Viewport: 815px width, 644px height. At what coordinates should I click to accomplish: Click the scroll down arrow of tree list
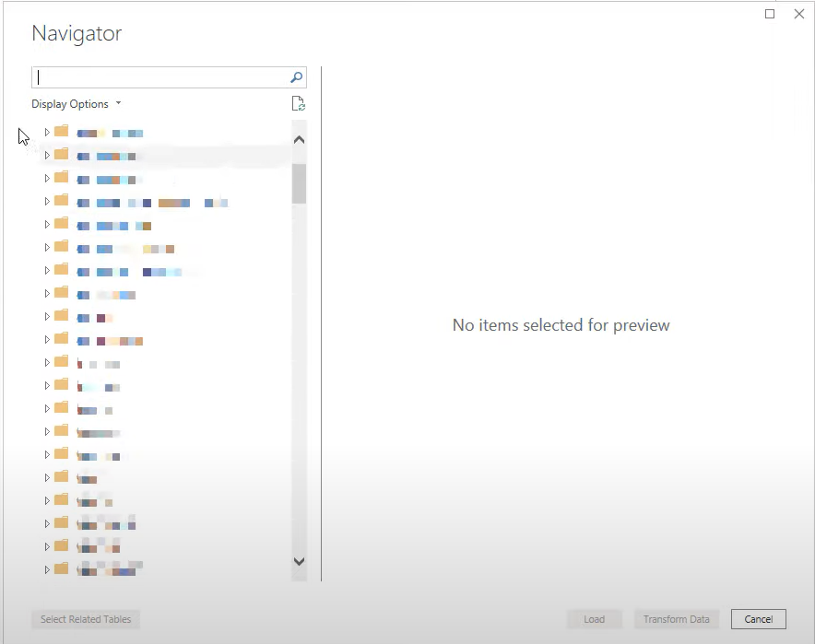299,561
